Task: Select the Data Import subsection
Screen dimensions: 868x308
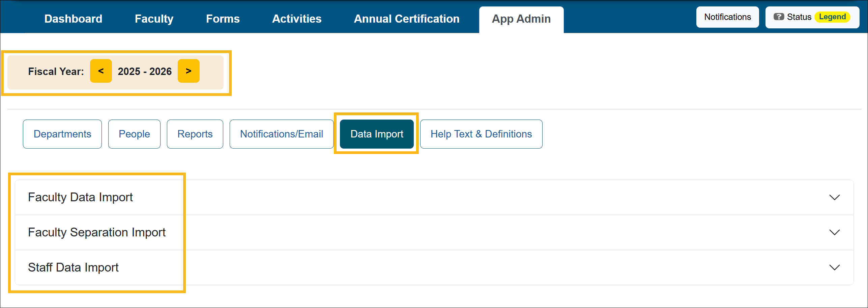Action: click(376, 134)
